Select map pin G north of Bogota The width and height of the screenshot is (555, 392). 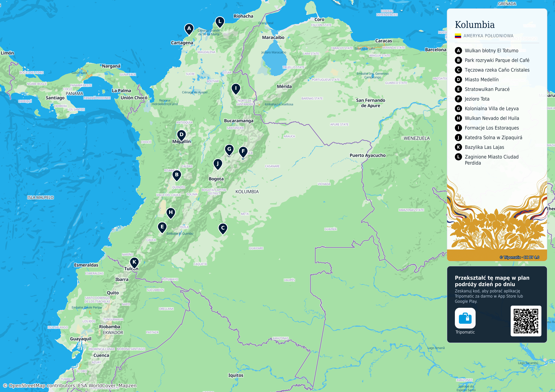[x=229, y=150]
